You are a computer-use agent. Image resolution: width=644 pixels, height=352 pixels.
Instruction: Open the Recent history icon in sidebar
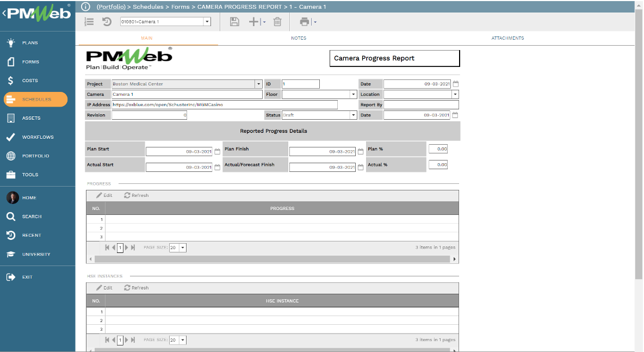point(11,236)
